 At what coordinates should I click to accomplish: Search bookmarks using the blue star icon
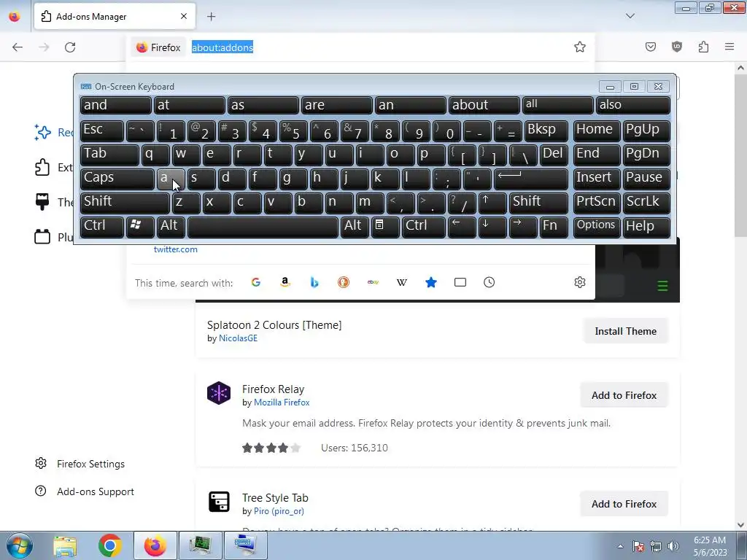tap(431, 282)
